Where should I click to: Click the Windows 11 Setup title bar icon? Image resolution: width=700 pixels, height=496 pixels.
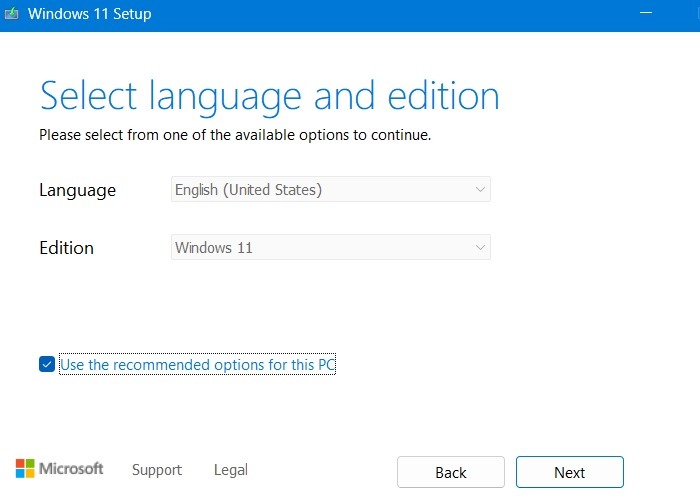coord(11,13)
